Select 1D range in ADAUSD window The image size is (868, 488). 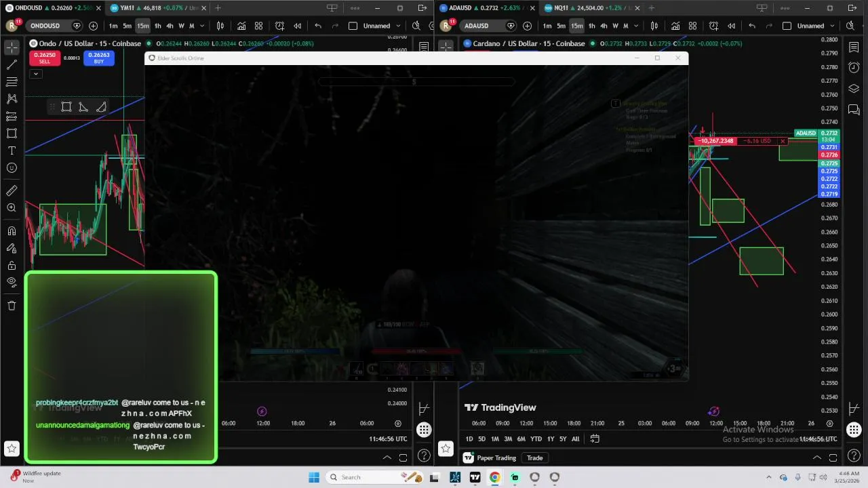pos(469,439)
